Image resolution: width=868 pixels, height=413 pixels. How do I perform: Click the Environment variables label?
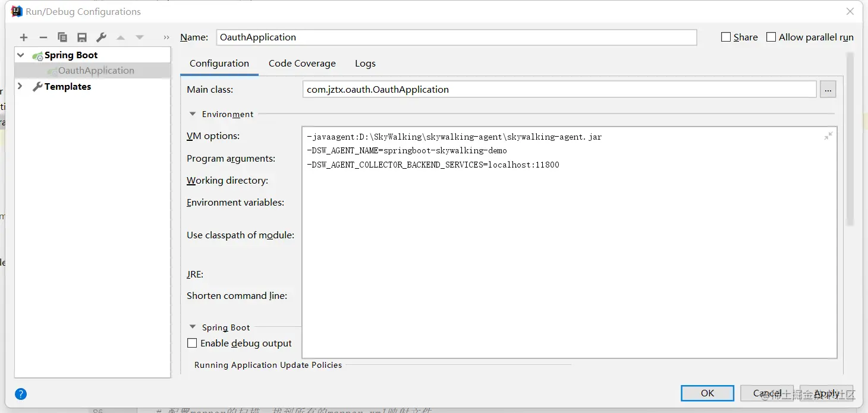(235, 203)
